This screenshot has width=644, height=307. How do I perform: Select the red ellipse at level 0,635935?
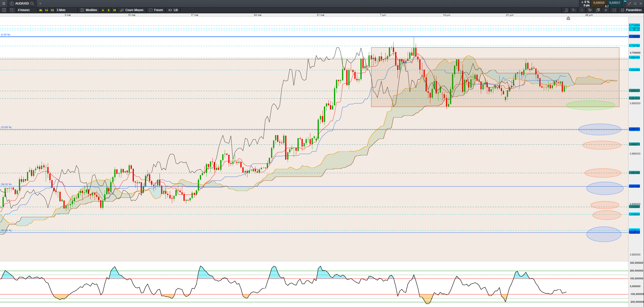pos(607,215)
